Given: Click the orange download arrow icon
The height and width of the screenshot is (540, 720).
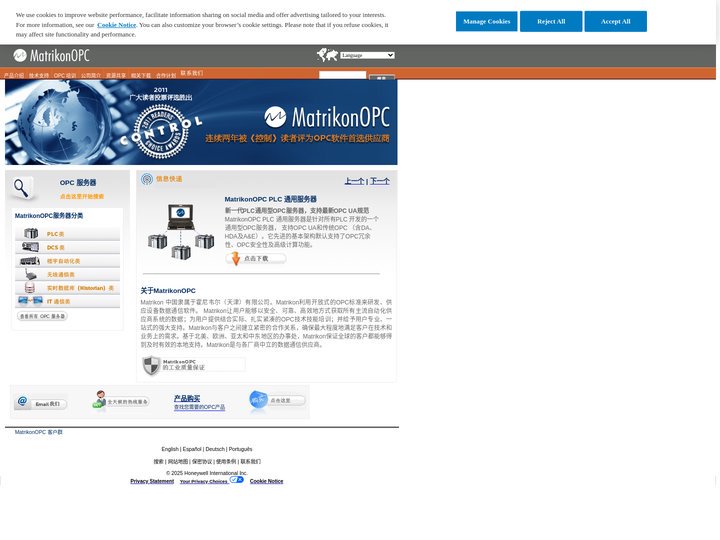Looking at the screenshot, I should tap(236, 259).
